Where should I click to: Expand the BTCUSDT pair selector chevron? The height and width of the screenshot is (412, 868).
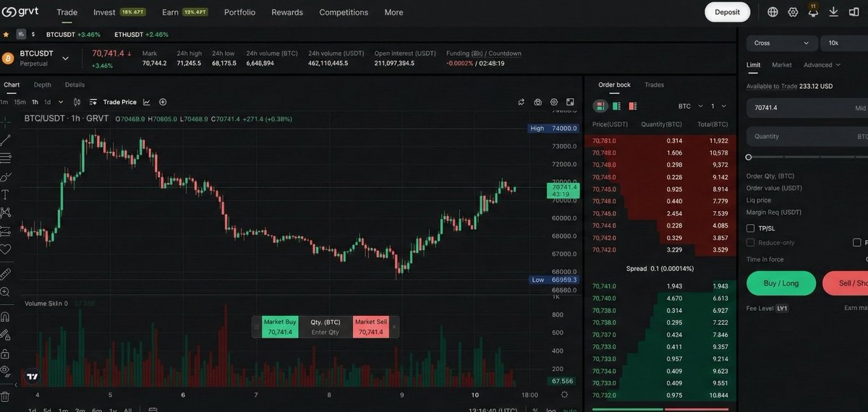tap(66, 58)
